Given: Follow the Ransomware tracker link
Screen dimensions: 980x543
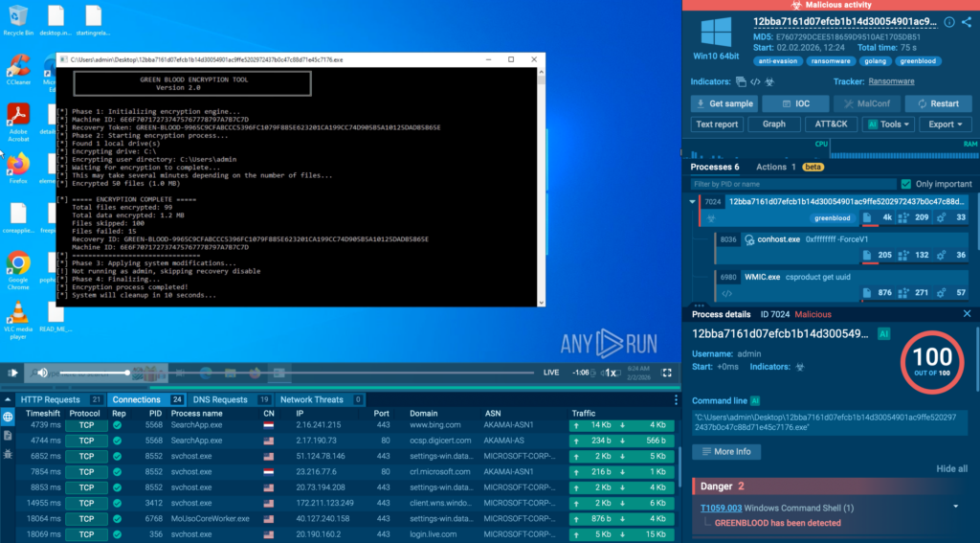Looking at the screenshot, I should [x=891, y=81].
